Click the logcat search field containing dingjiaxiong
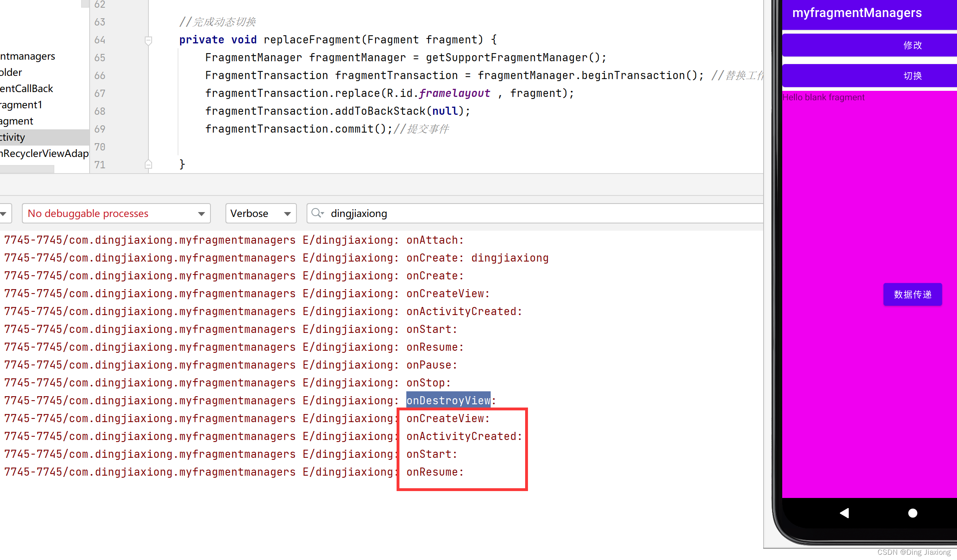This screenshot has height=560, width=957. coord(535,213)
